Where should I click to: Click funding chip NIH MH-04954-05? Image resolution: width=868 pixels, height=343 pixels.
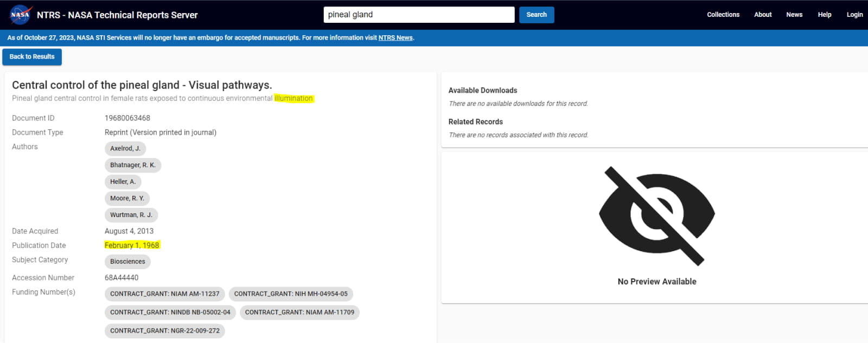[290, 294]
